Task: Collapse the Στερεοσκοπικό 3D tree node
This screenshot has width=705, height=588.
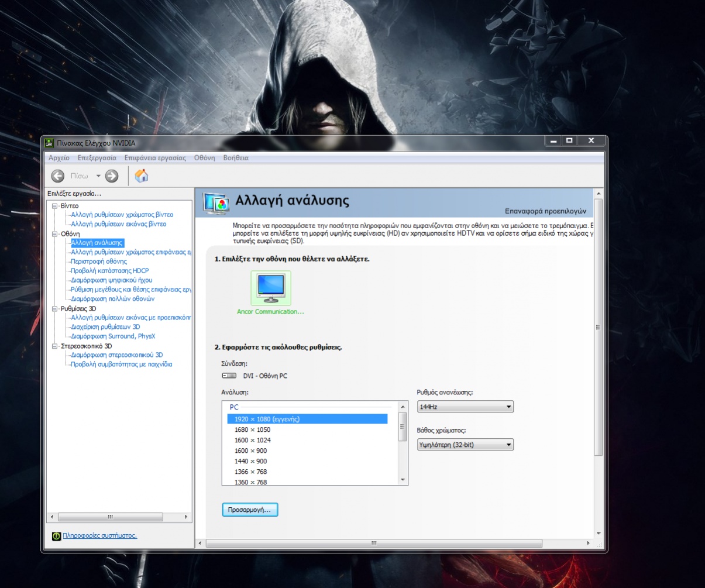Action: click(55, 346)
